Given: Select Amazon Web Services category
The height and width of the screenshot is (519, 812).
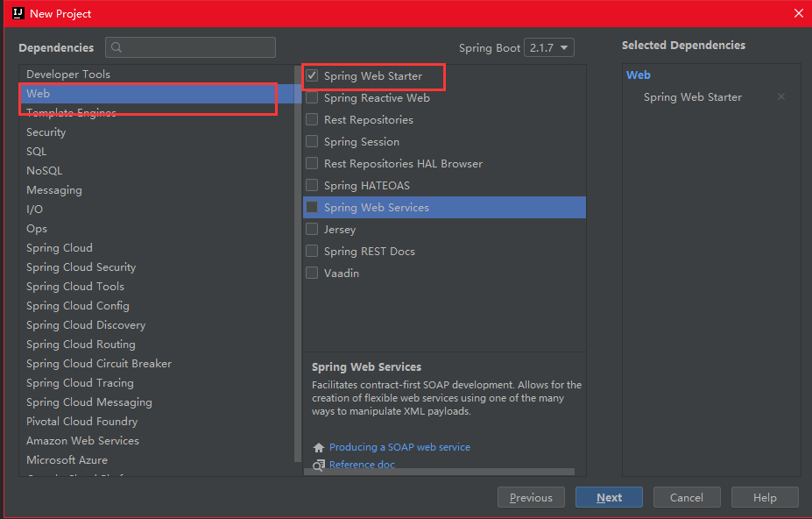Looking at the screenshot, I should click(x=157, y=440).
